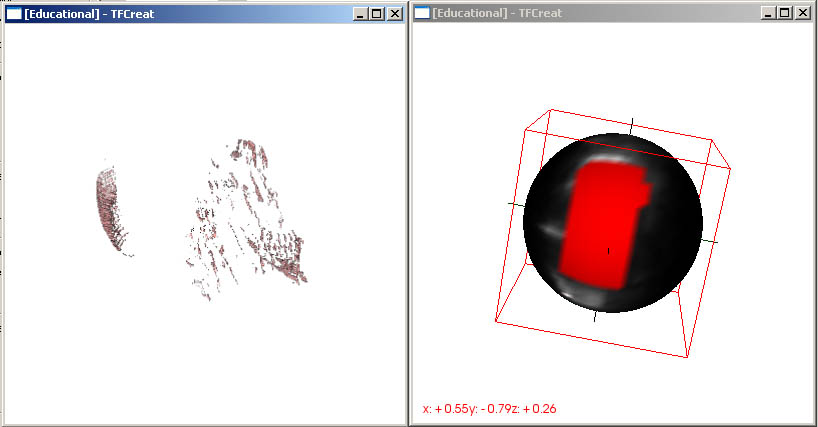
Task: Open system menu icon of right window
Action: pyautogui.click(x=422, y=13)
